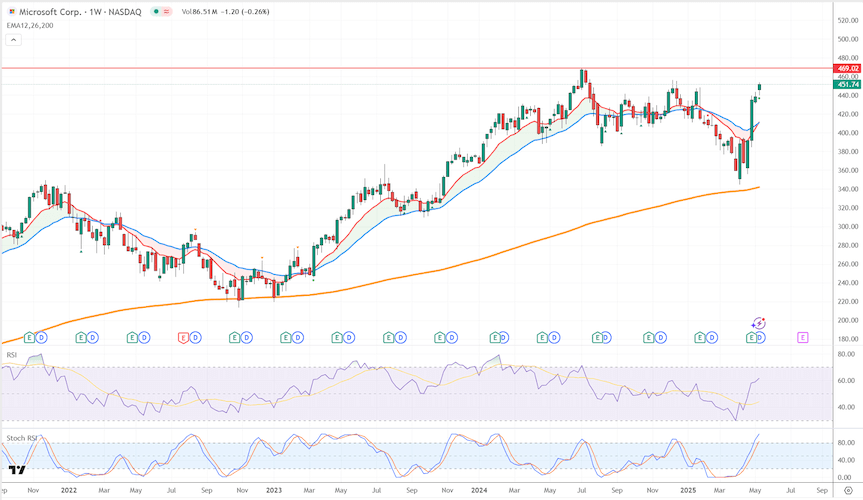This screenshot has height=500, width=863.
Task: Click the Microsoft logo icon beside the symbol name
Action: pyautogui.click(x=12, y=12)
